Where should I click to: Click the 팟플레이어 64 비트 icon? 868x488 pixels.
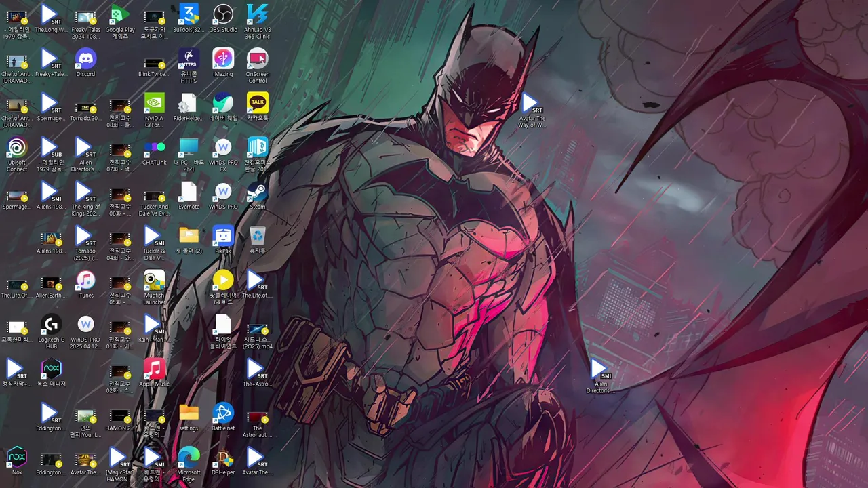(x=223, y=288)
